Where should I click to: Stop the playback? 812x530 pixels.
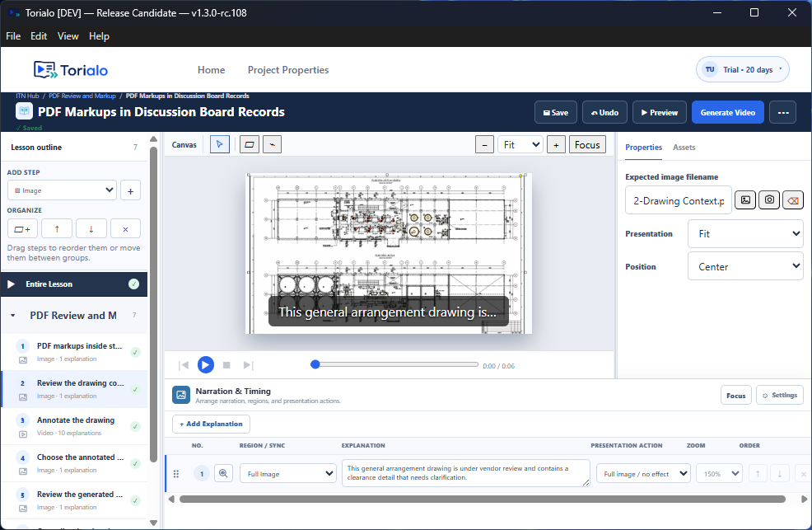pos(226,365)
